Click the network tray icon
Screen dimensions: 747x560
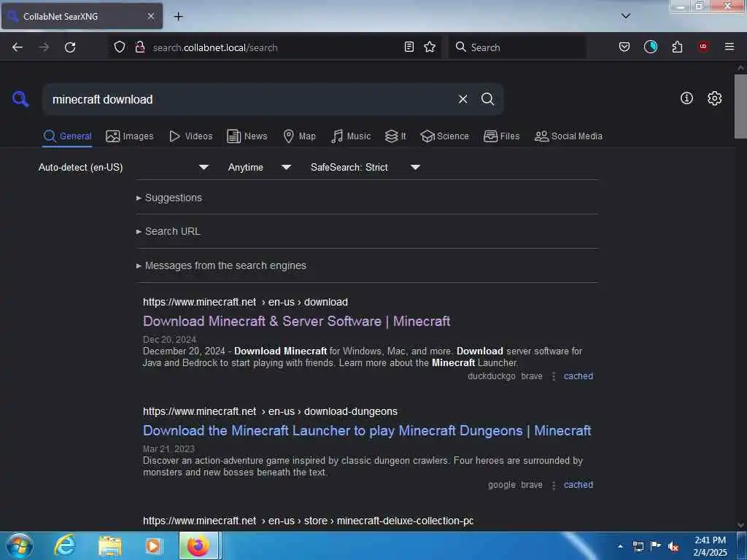(638, 546)
